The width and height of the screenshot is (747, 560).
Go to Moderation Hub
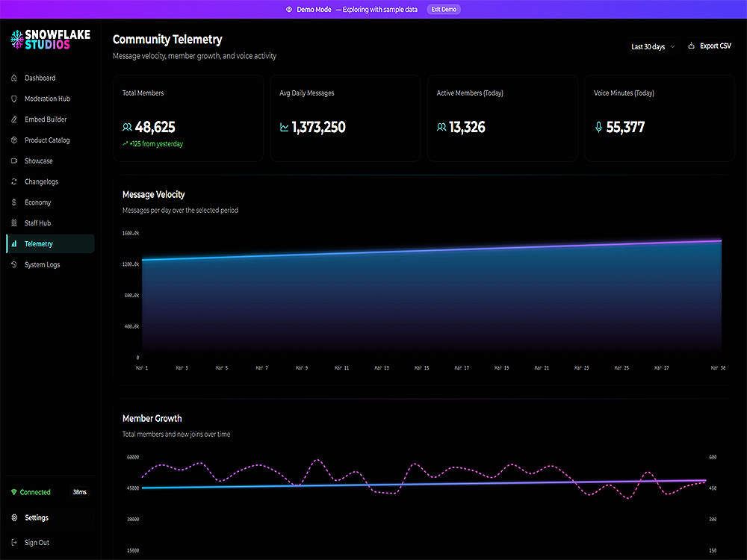(50, 99)
